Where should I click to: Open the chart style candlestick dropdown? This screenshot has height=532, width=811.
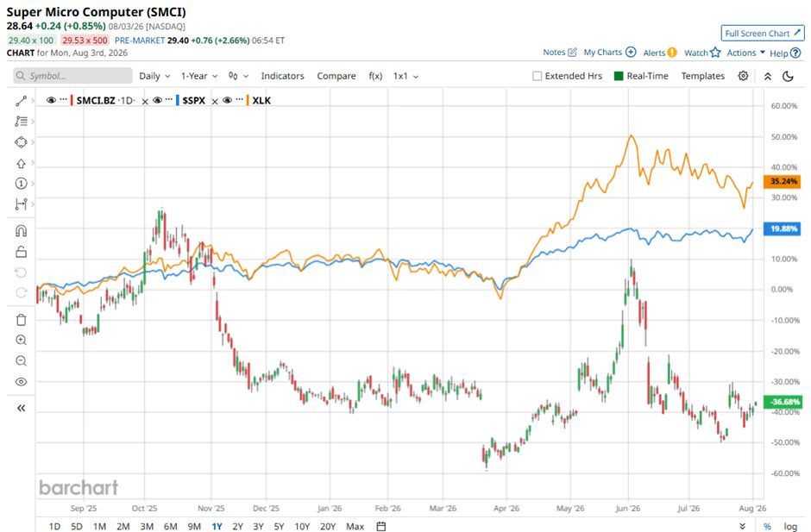238,76
